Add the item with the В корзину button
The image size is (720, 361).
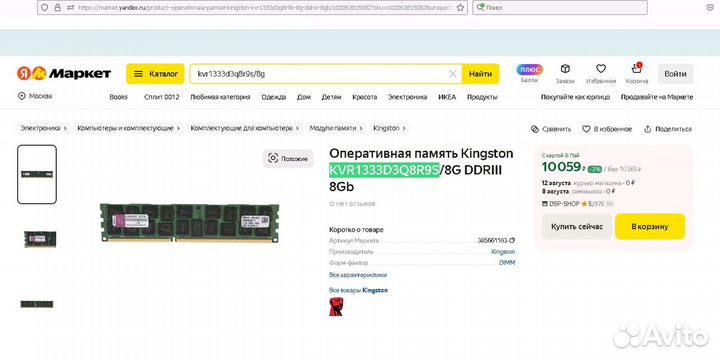tap(650, 226)
